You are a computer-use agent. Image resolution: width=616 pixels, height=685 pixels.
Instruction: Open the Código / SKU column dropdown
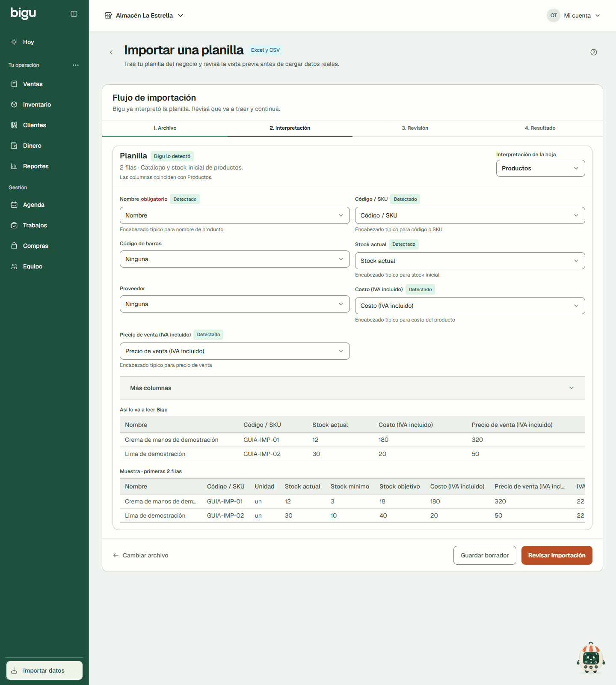click(x=470, y=215)
